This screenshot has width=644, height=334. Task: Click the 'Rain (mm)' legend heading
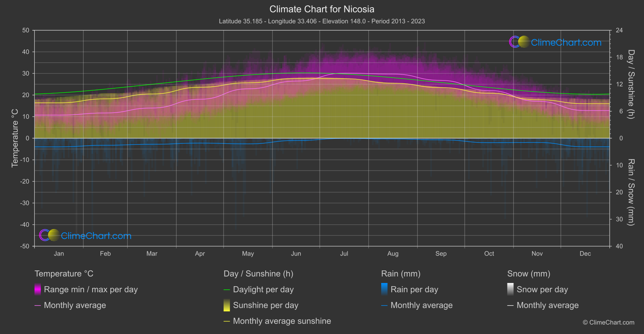[x=401, y=274]
